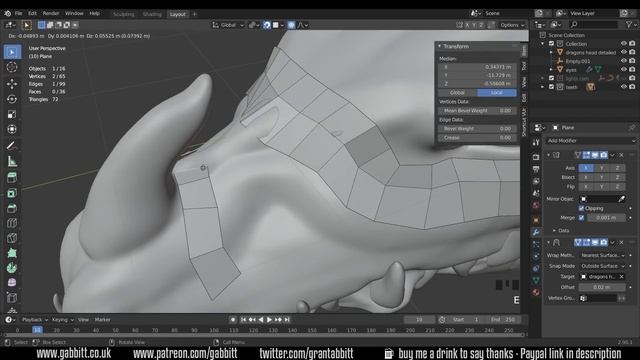The height and width of the screenshot is (360, 640).
Task: Open Modifier properties wrench tab
Action: tap(536, 232)
